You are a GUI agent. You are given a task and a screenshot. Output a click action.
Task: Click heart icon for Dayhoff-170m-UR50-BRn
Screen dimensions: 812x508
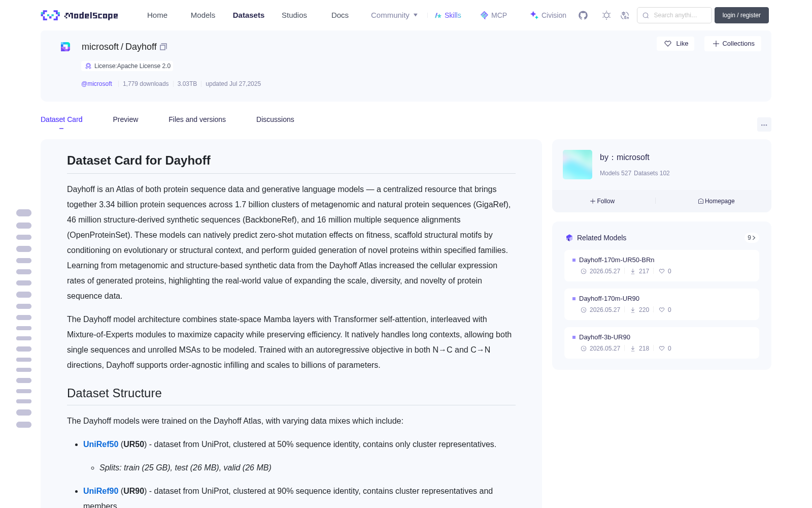pos(662,271)
